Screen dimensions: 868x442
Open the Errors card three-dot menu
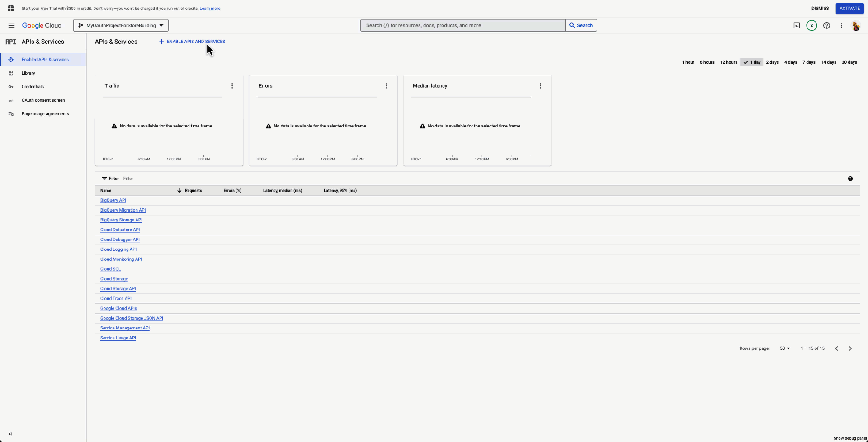coord(387,85)
